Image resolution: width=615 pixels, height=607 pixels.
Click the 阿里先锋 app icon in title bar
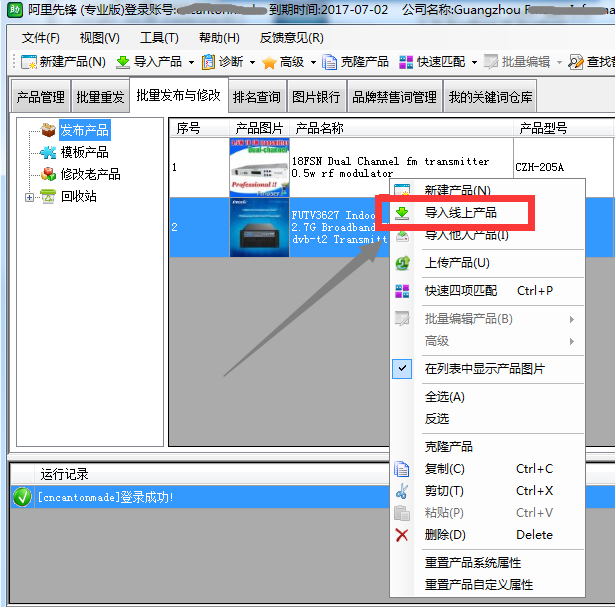point(15,9)
